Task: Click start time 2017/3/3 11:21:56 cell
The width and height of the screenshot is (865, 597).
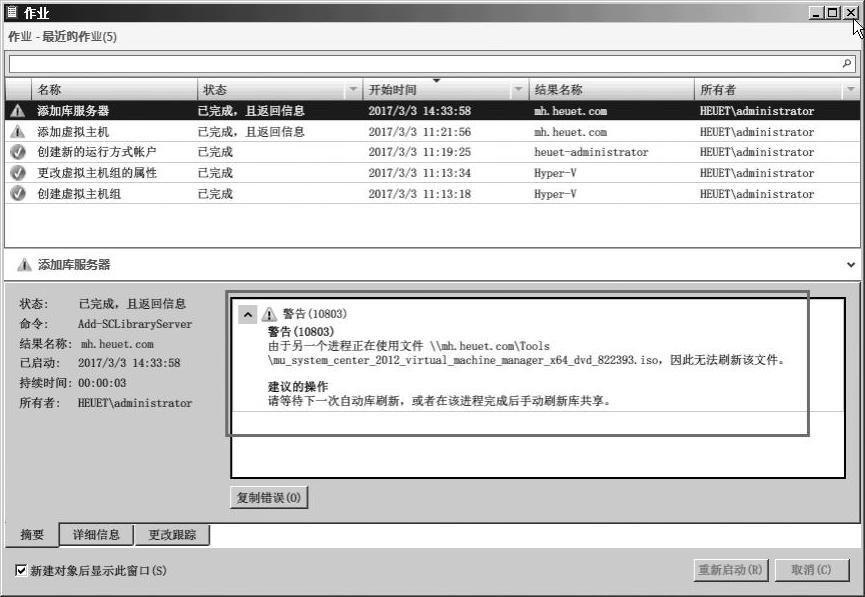Action: pyautogui.click(x=420, y=132)
